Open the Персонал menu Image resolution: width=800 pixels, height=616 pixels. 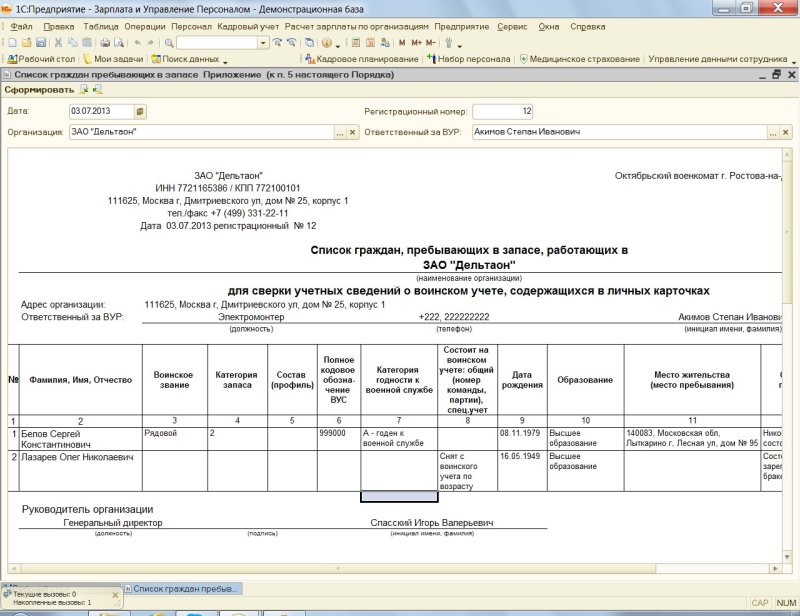pyautogui.click(x=191, y=27)
